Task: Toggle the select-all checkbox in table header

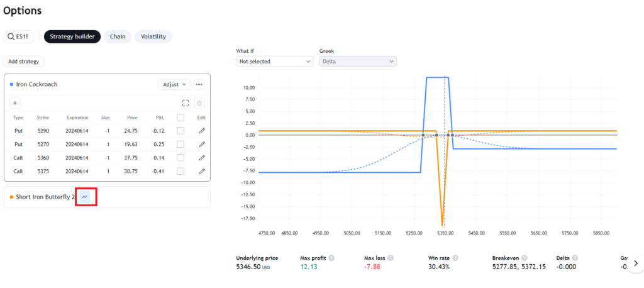Action: click(180, 118)
